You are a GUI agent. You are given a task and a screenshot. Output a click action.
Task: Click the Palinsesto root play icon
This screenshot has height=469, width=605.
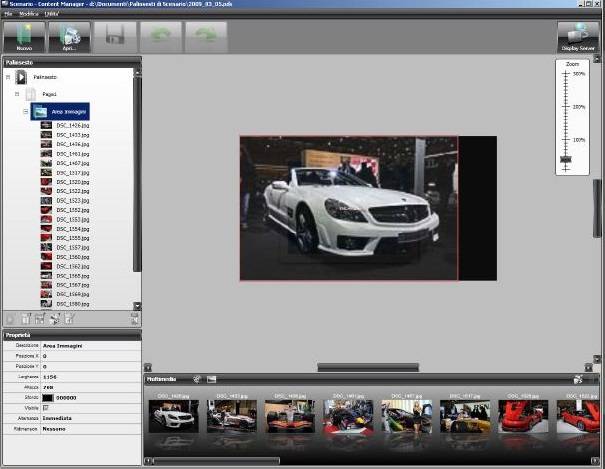[21, 77]
